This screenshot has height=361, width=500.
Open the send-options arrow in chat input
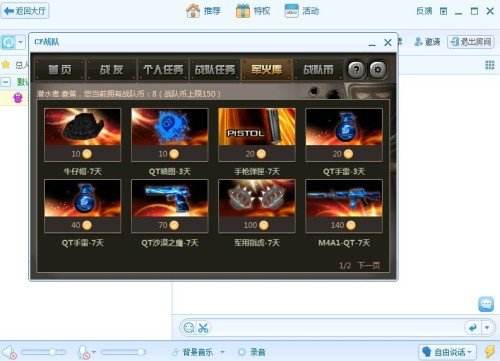(x=487, y=328)
